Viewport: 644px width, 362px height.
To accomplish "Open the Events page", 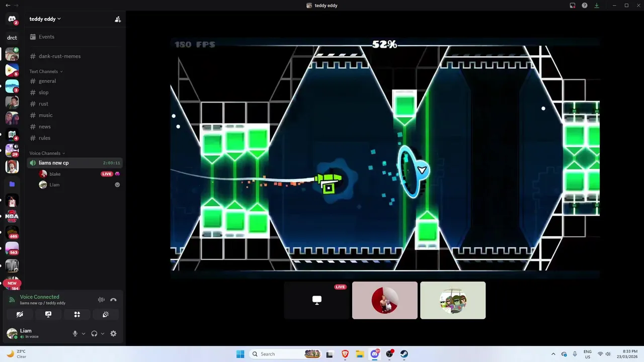I will (x=75, y=37).
